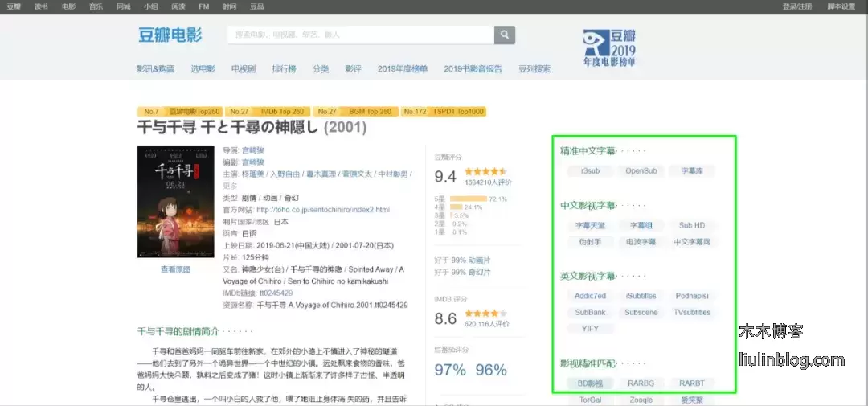
Task: Click the search magnifier button
Action: (x=504, y=35)
